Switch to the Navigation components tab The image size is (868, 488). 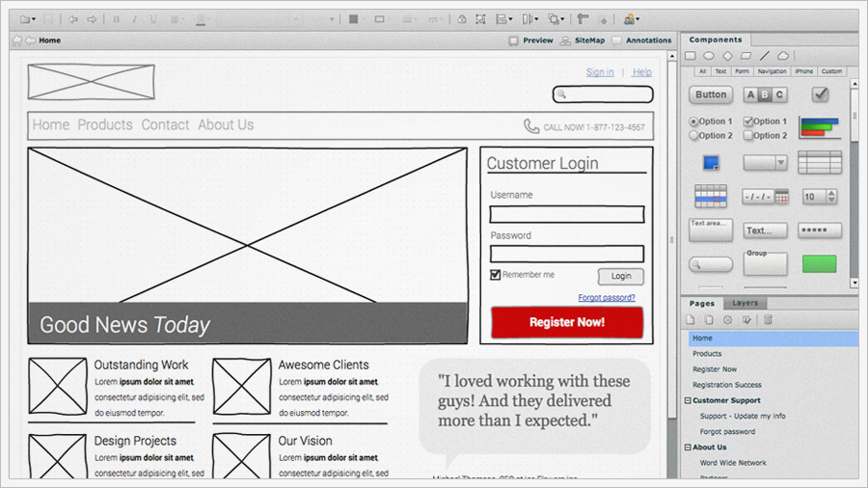pyautogui.click(x=772, y=71)
